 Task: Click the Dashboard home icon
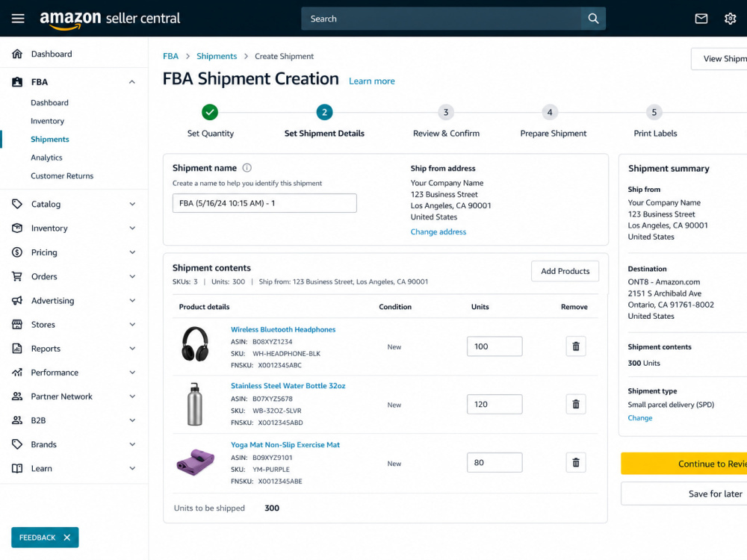coord(17,54)
